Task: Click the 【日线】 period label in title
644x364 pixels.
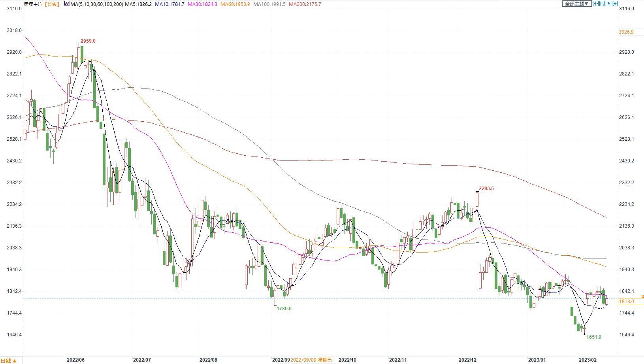Action: (x=51, y=4)
